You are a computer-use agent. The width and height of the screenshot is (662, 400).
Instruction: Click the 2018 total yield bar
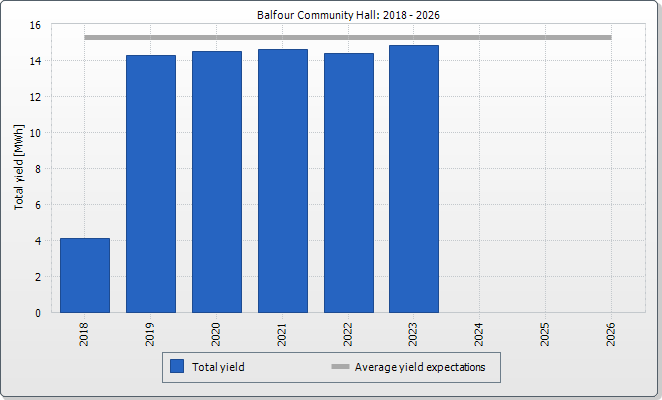85,275
